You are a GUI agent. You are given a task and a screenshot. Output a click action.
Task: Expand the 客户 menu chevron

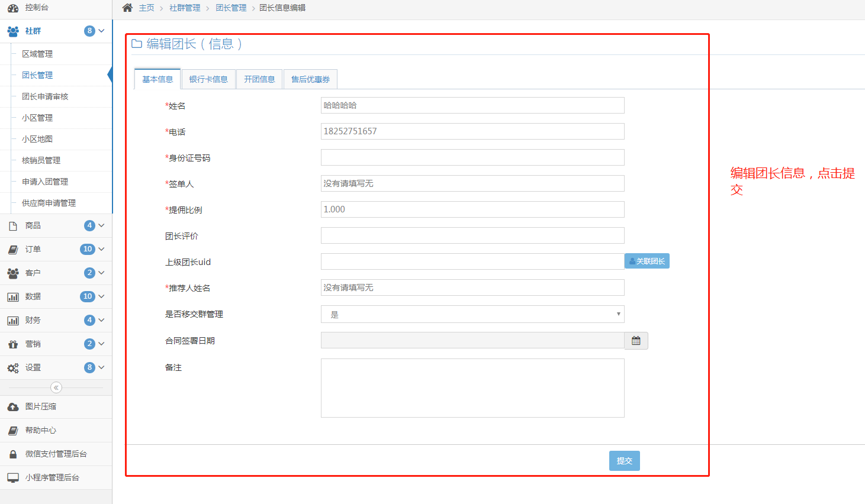(x=101, y=273)
